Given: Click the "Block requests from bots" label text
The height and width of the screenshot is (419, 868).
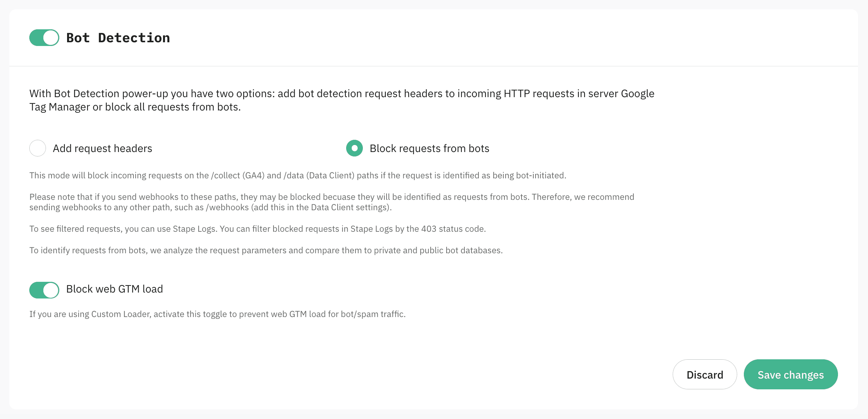Looking at the screenshot, I should [x=429, y=148].
